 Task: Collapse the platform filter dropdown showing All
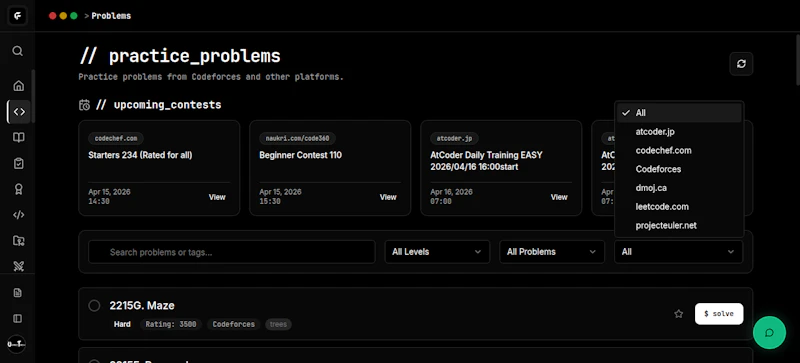(679, 252)
